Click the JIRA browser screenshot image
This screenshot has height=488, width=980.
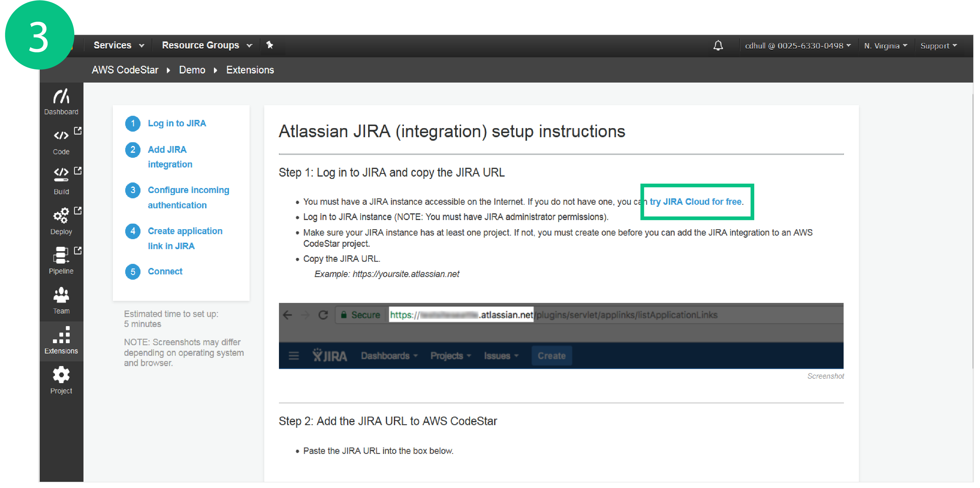pyautogui.click(x=561, y=336)
